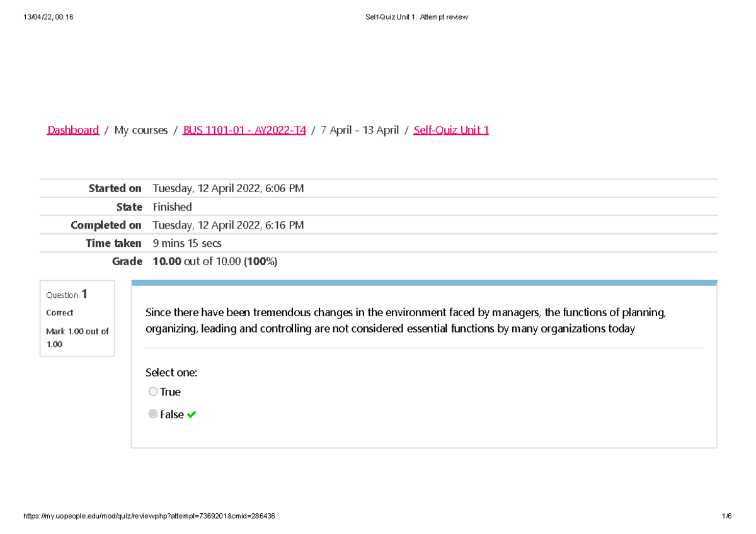This screenshot has width=756, height=534.
Task: Click the 'My courses' breadcrumb text
Action: click(141, 130)
